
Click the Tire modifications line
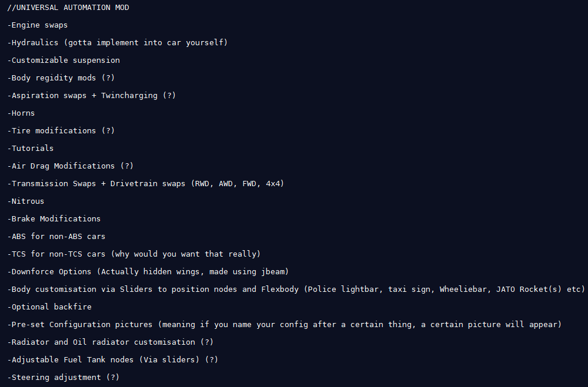click(x=61, y=131)
